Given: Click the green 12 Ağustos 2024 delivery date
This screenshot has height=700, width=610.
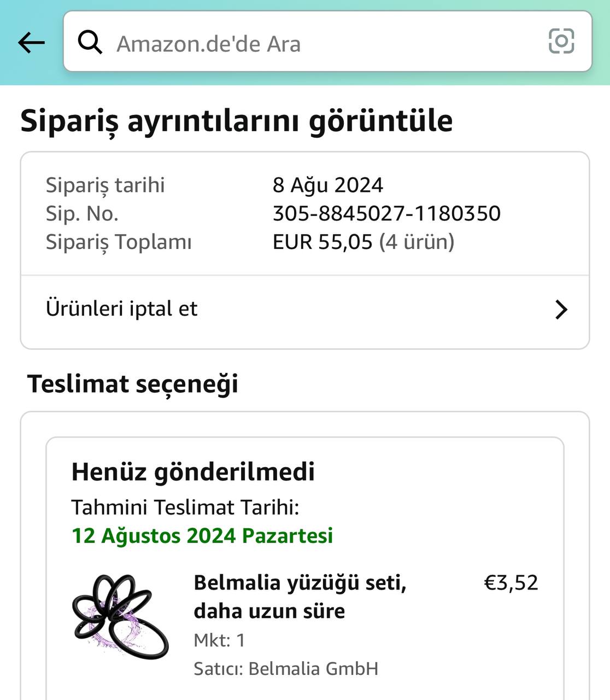Looking at the screenshot, I should [x=202, y=536].
